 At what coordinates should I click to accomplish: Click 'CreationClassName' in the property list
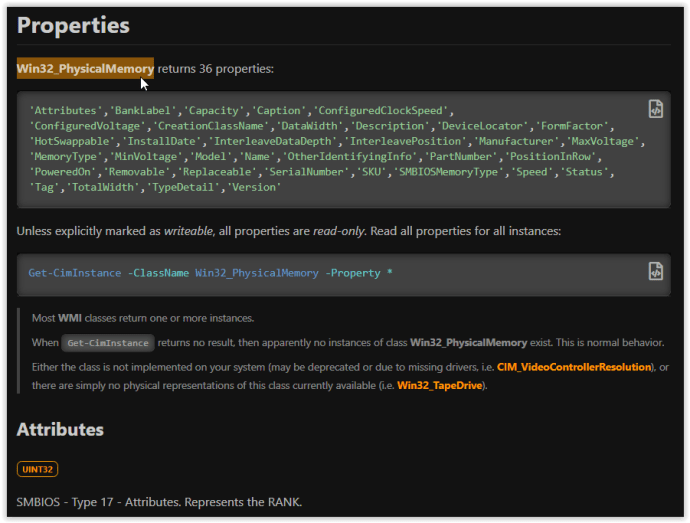tap(211, 126)
